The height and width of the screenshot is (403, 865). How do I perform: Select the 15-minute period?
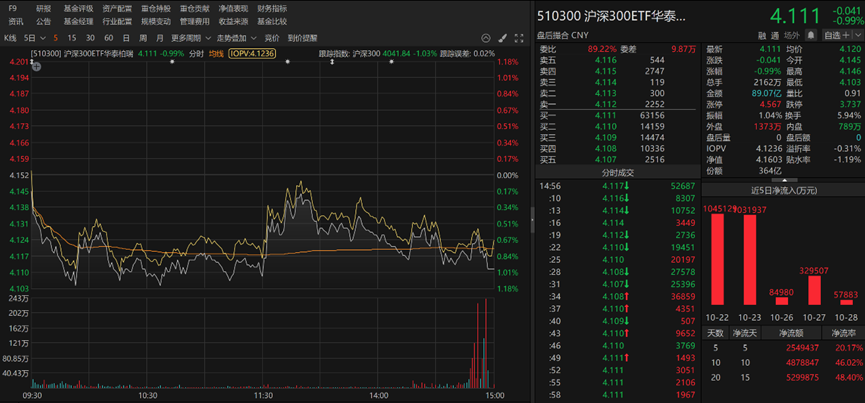click(x=72, y=38)
